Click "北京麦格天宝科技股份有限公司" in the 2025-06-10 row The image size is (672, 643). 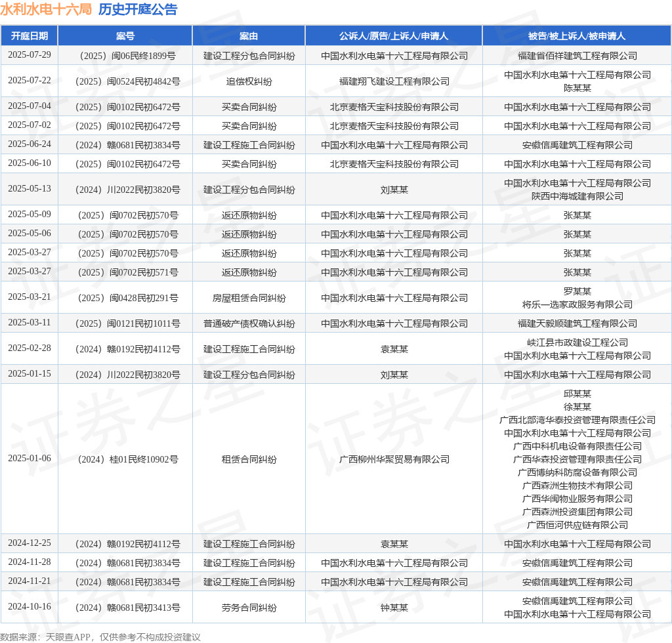pyautogui.click(x=394, y=164)
